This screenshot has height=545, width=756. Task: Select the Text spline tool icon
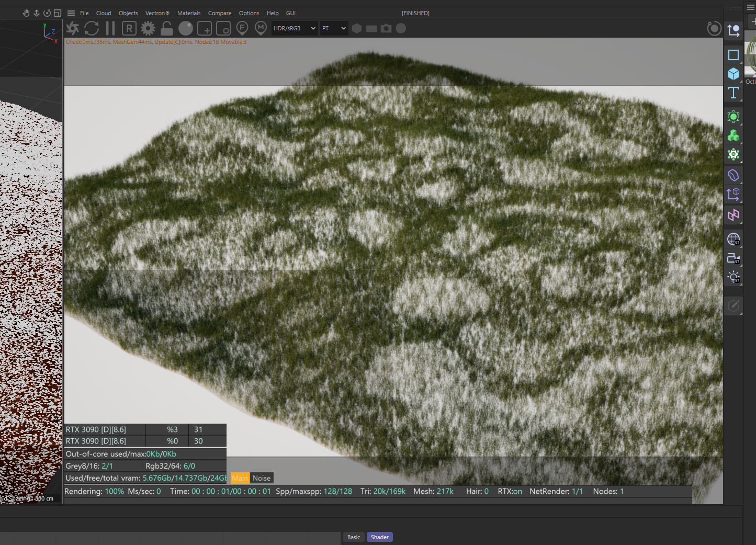[734, 93]
